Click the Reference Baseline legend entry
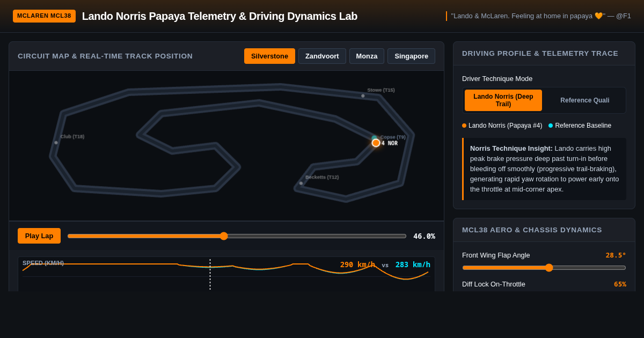This screenshot has width=644, height=338. tap(580, 126)
